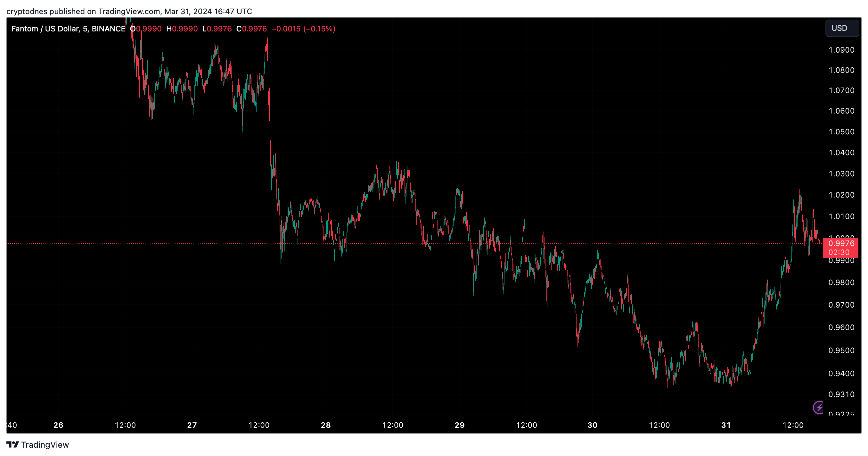Click the 0.9310 price scale label

pos(841,394)
